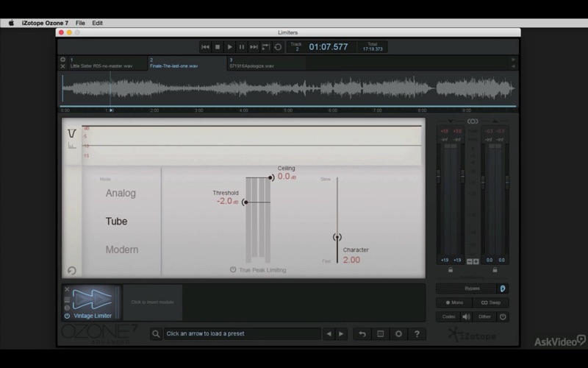Remove the Vintage Limiter module with X
The image size is (588, 368).
pyautogui.click(x=67, y=289)
